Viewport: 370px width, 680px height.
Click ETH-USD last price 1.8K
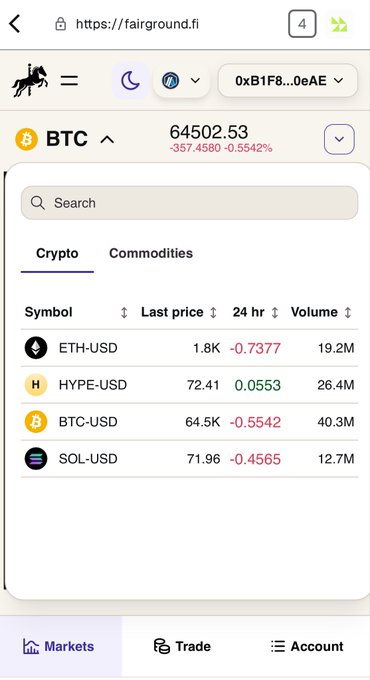pyautogui.click(x=206, y=348)
